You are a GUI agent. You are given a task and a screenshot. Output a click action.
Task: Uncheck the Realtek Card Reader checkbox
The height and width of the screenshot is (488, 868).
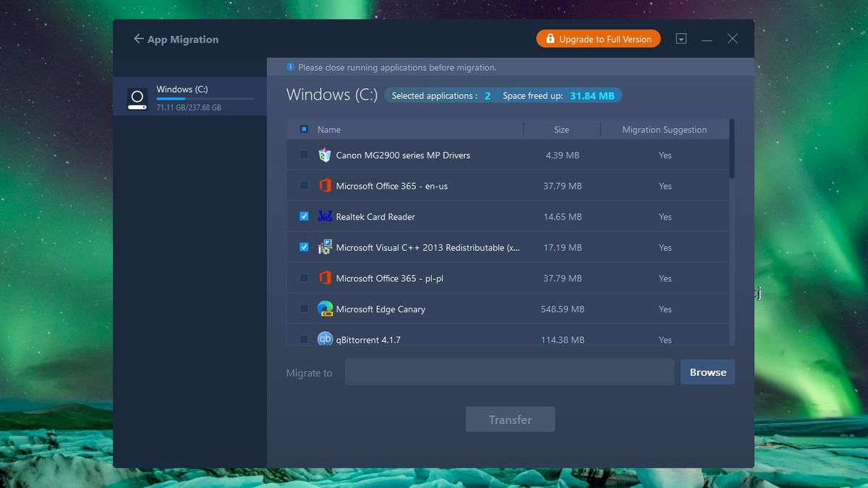click(x=304, y=216)
